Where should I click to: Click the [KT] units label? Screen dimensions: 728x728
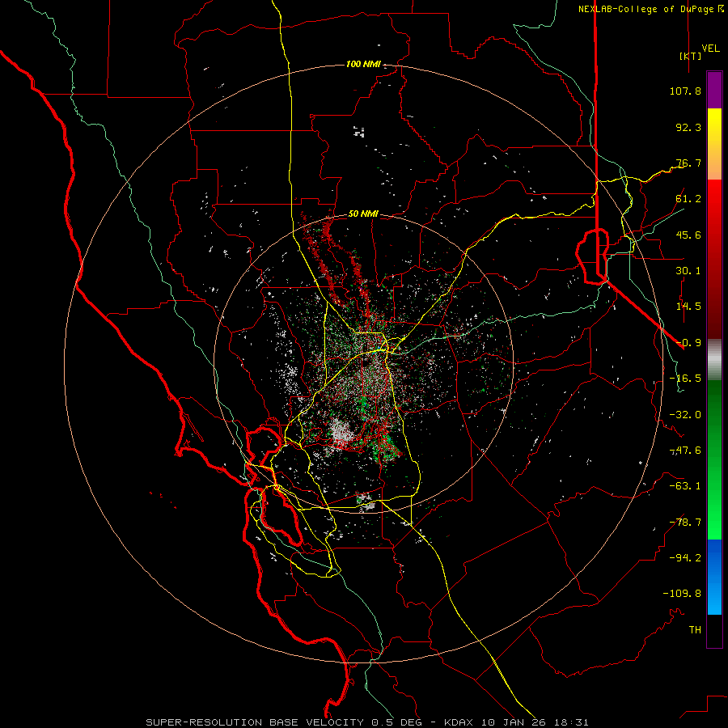(x=691, y=56)
